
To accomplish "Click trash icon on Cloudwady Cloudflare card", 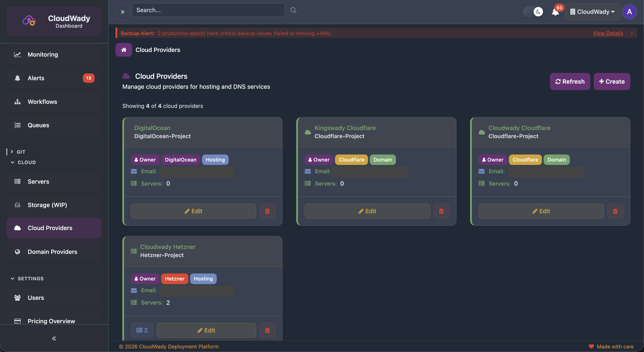I will (615, 211).
